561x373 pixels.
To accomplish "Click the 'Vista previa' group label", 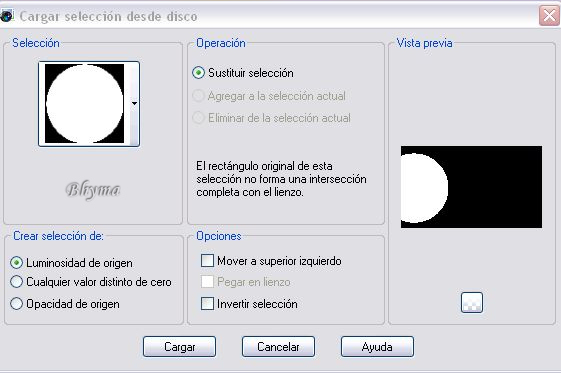I will 424,43.
